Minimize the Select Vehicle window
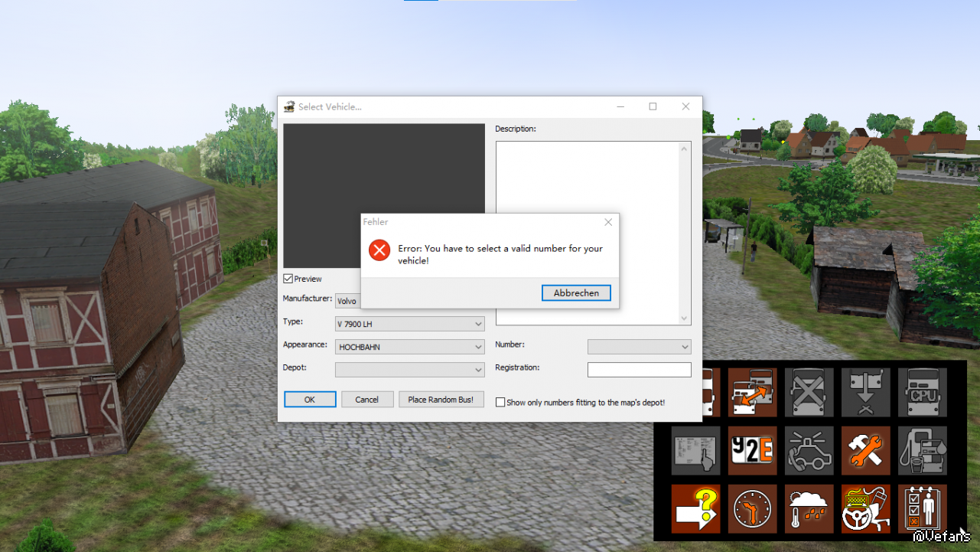Screen dimensions: 980x552 point(620,106)
